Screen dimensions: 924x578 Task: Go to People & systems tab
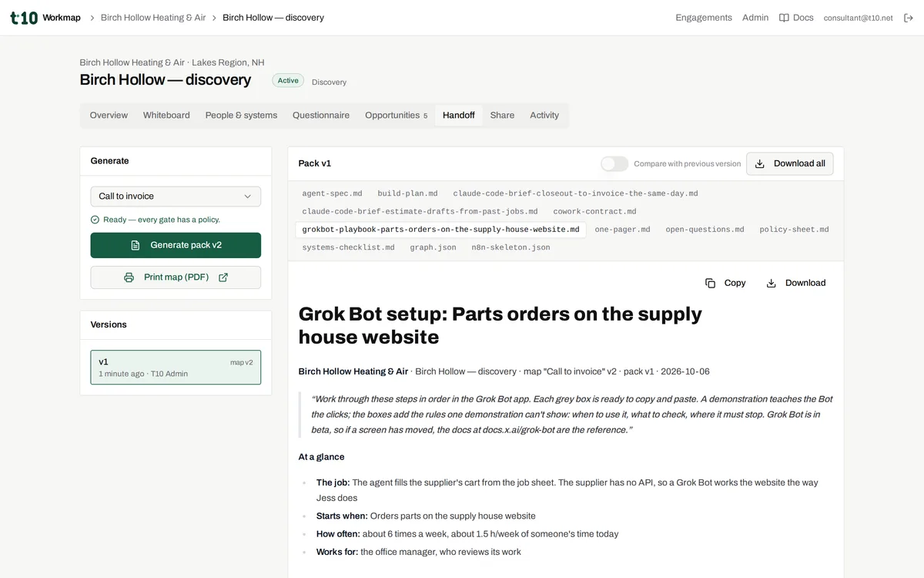[241, 116]
